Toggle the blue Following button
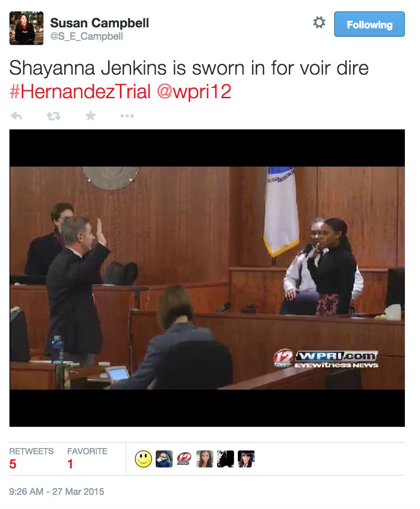The height and width of the screenshot is (509, 420). coord(370,25)
